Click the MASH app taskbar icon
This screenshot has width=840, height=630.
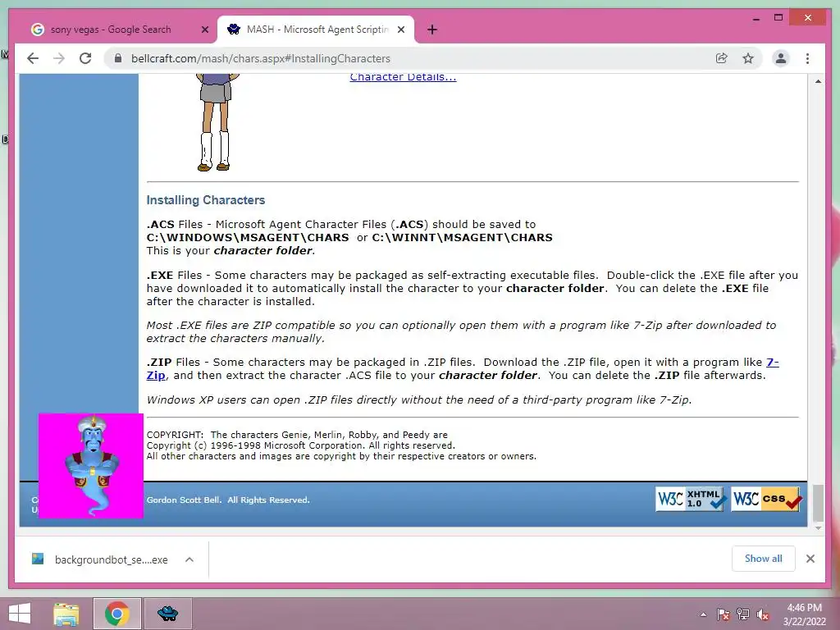[x=167, y=614]
